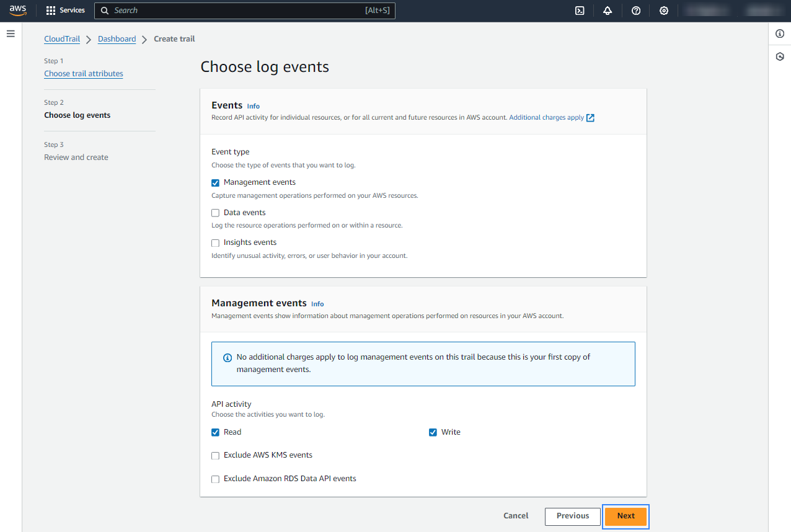Image resolution: width=791 pixels, height=532 pixels.
Task: Open the info panel icon on right
Action: pos(780,33)
